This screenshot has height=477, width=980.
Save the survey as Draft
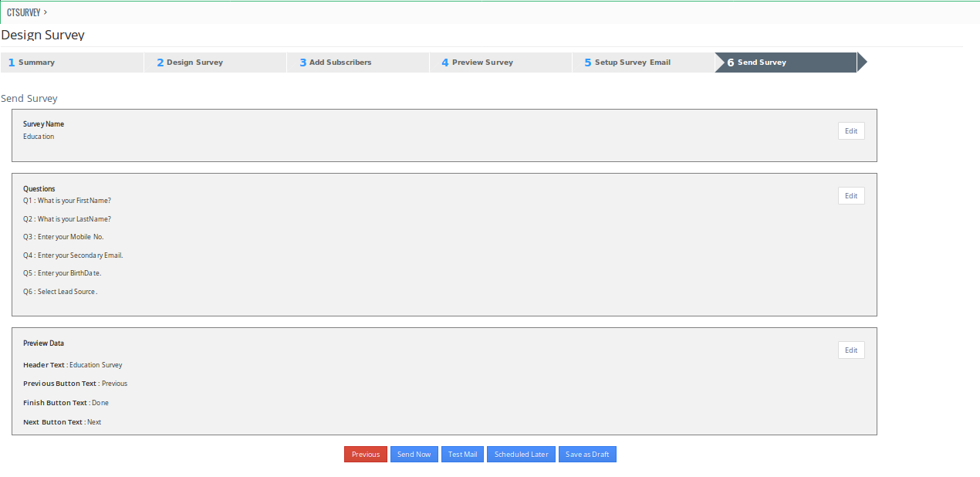coord(587,455)
